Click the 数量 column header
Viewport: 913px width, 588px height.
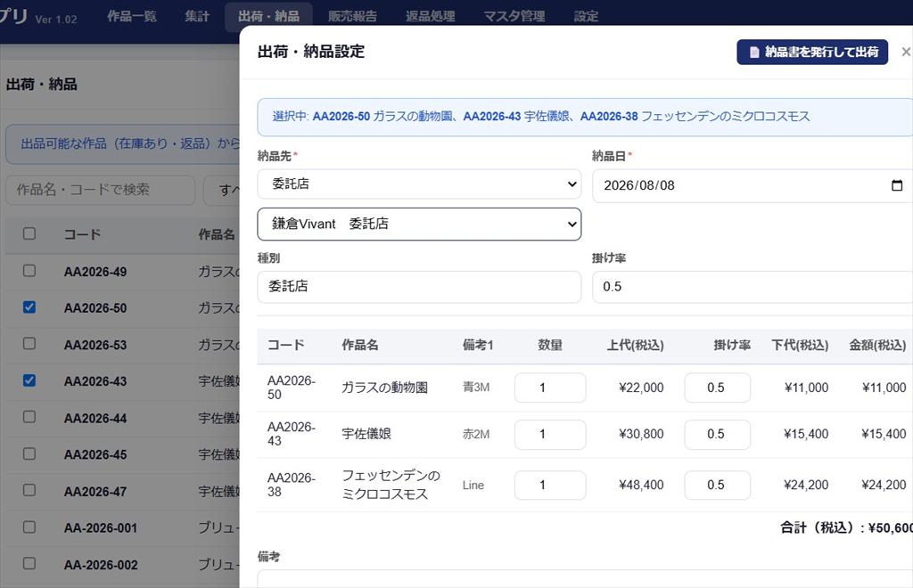pyautogui.click(x=550, y=345)
